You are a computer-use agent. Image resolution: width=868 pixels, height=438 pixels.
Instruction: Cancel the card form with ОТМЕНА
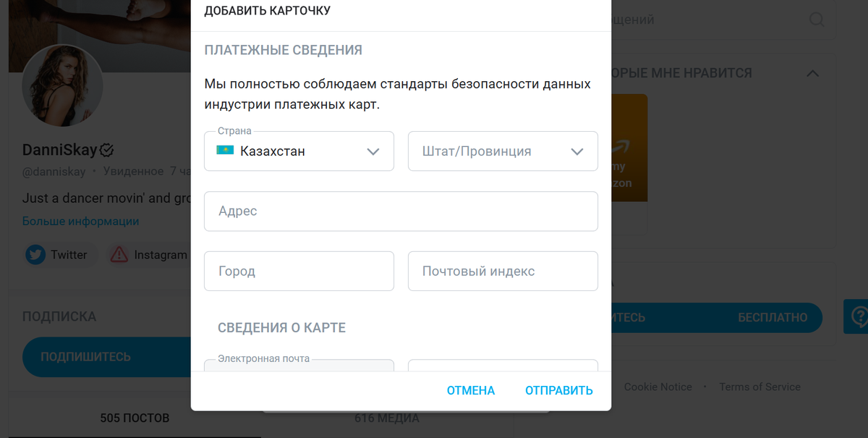(470, 389)
